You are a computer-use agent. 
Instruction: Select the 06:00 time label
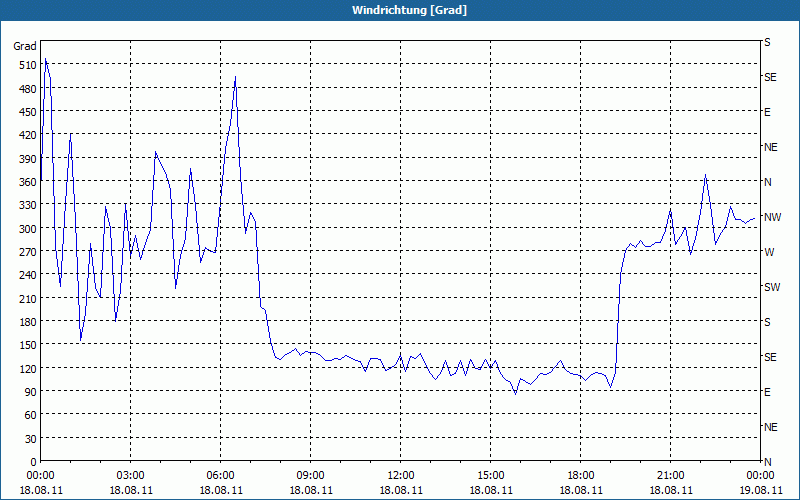pyautogui.click(x=220, y=476)
